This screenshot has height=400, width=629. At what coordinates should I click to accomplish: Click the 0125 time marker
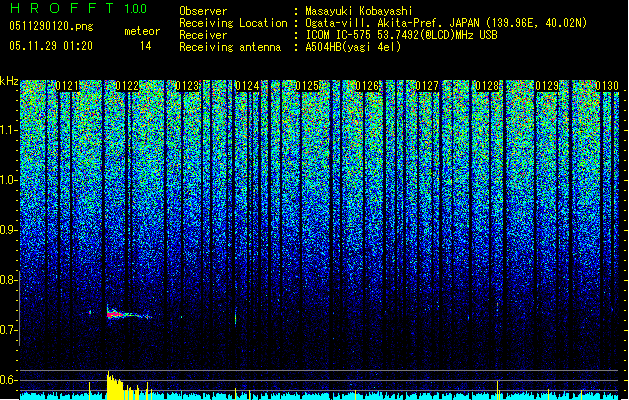click(x=307, y=86)
